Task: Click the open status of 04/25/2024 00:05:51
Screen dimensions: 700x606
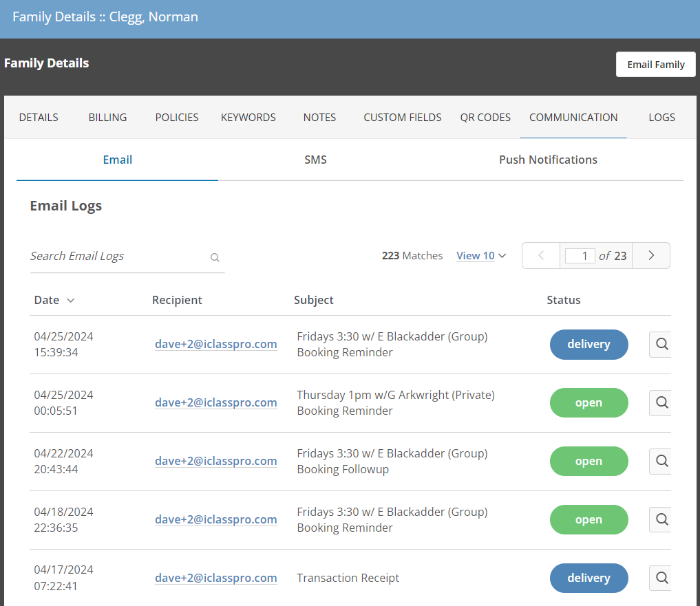Action: 588,403
